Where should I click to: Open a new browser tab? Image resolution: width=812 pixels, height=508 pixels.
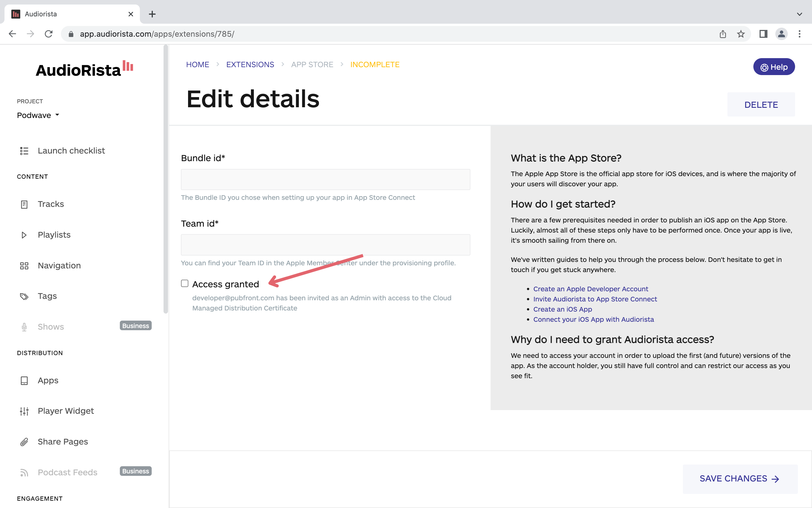[152, 14]
